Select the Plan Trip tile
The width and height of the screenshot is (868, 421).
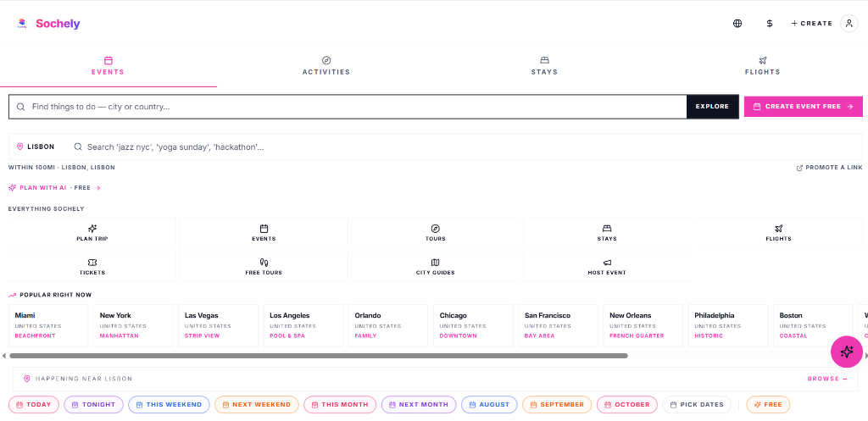92,233
